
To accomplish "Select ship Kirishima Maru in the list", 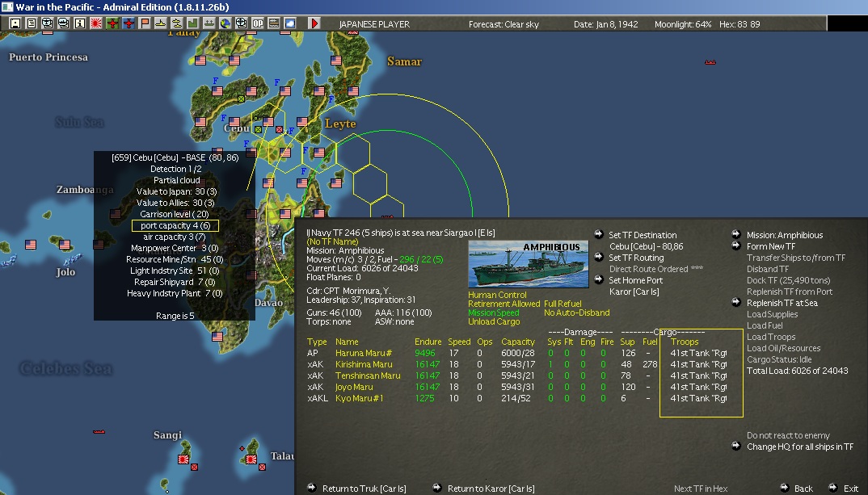I will [364, 364].
